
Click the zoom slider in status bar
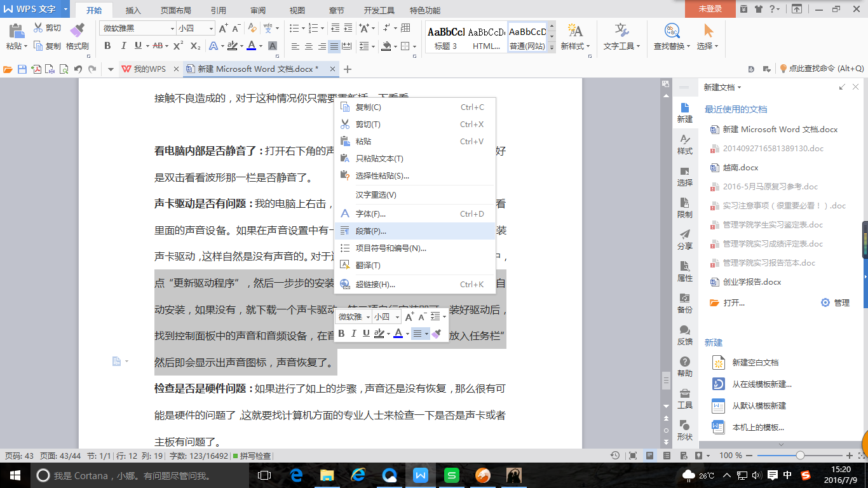pos(800,456)
